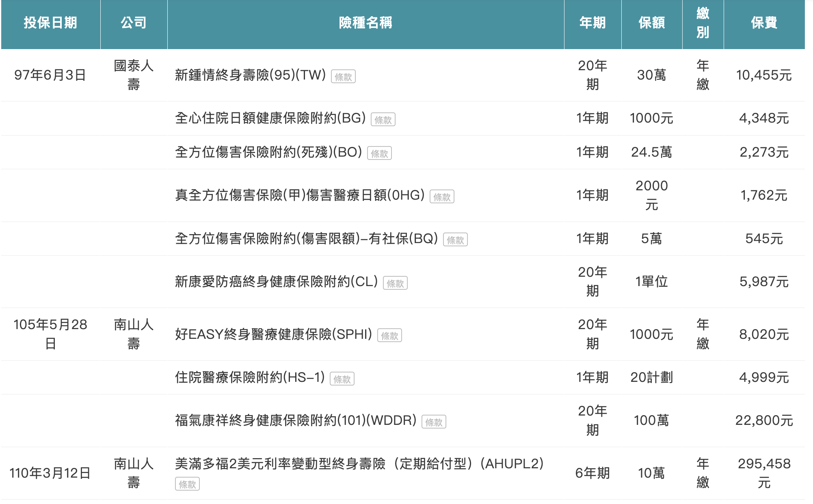This screenshot has width=813, height=504.
Task: Open 條款 for 新康愛防癌終身健康保險附約(CL)
Action: click(x=395, y=283)
